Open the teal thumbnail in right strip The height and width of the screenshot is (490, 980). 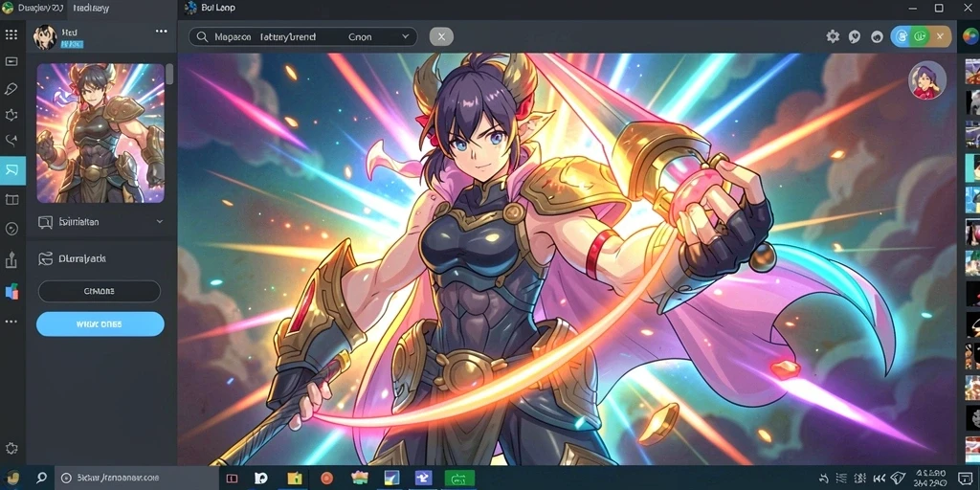point(972,167)
